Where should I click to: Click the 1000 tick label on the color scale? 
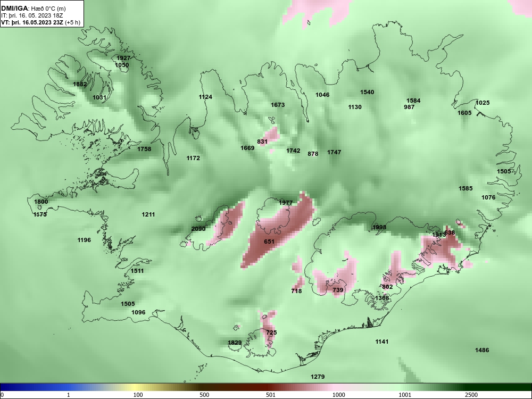[338, 395]
